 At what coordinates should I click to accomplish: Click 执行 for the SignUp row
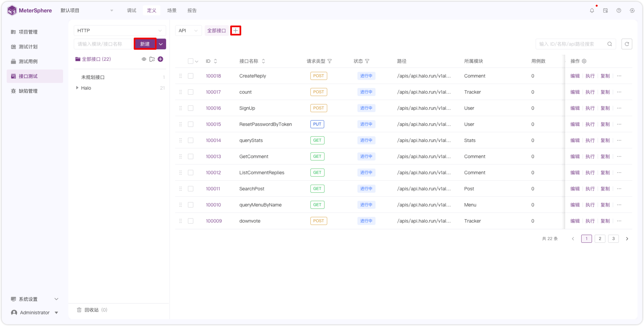pyautogui.click(x=590, y=108)
